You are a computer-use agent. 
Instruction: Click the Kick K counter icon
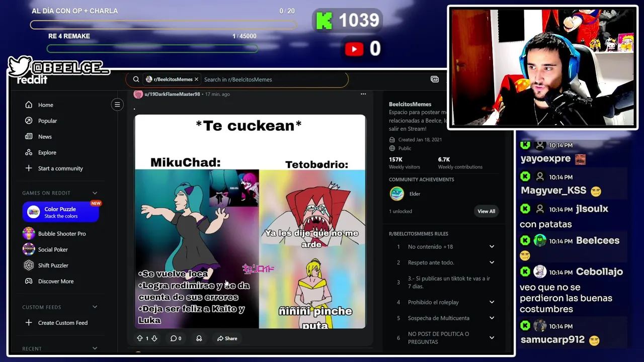324,21
